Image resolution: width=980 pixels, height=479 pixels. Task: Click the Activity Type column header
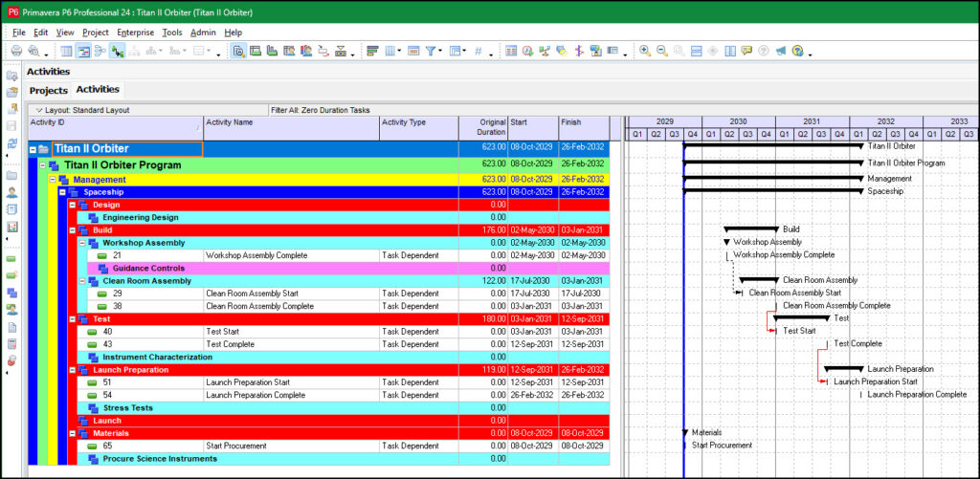[419, 128]
